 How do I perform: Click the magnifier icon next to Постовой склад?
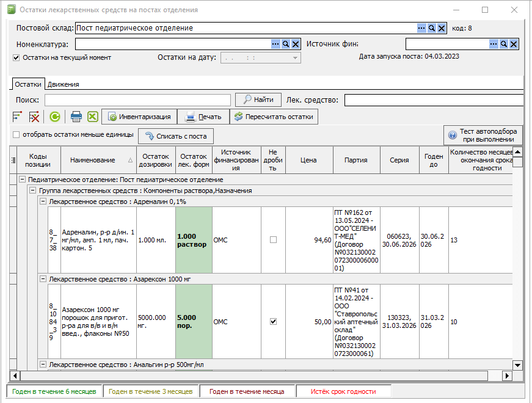tap(432, 28)
